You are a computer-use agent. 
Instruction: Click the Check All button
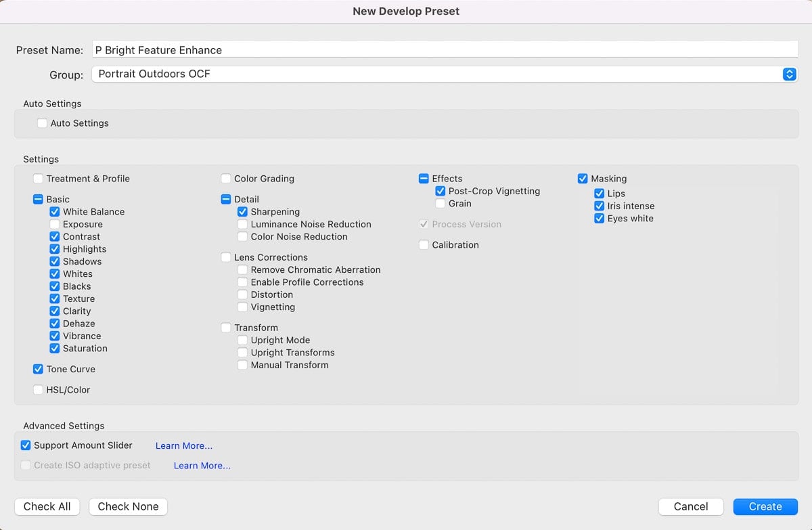[47, 506]
